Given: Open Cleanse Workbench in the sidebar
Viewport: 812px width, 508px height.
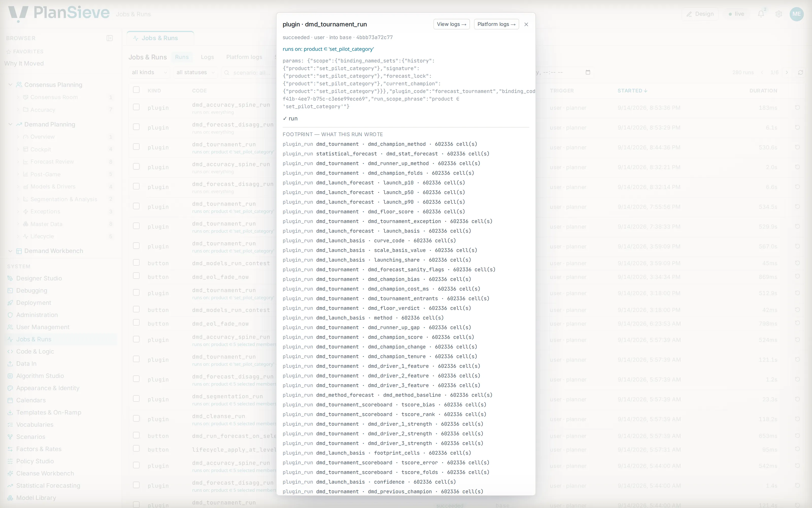Looking at the screenshot, I should [x=45, y=473].
